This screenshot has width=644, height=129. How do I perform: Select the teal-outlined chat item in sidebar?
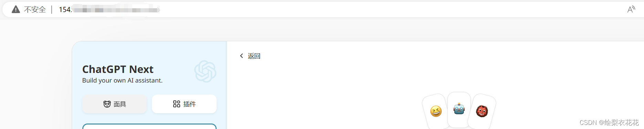(x=149, y=126)
